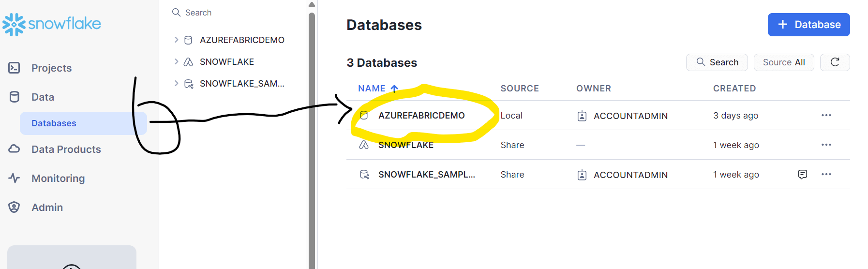Viewport: 868px width, 269px height.
Task: Click the Admin shield icon
Action: pyautogui.click(x=14, y=207)
